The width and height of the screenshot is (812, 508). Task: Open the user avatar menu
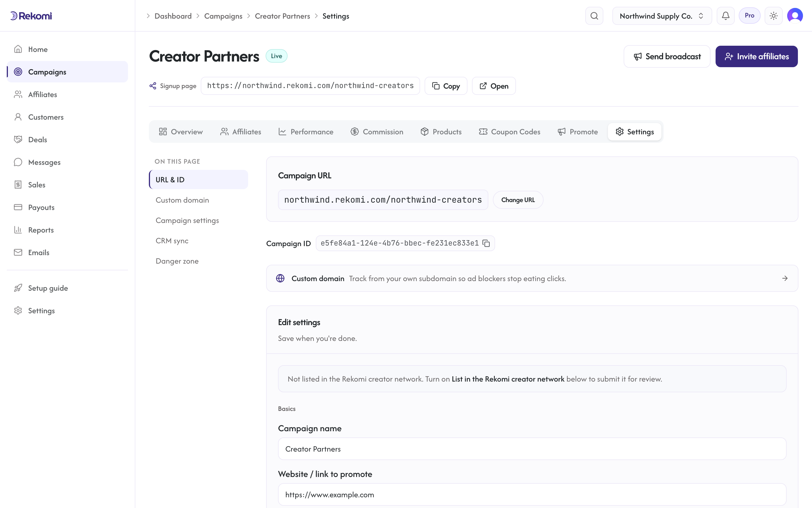pos(795,16)
